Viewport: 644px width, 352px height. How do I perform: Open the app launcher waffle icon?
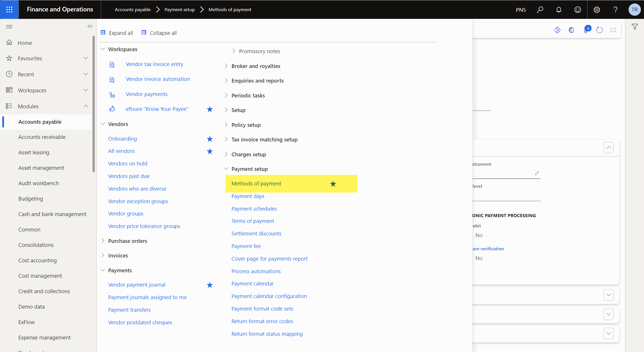(9, 9)
